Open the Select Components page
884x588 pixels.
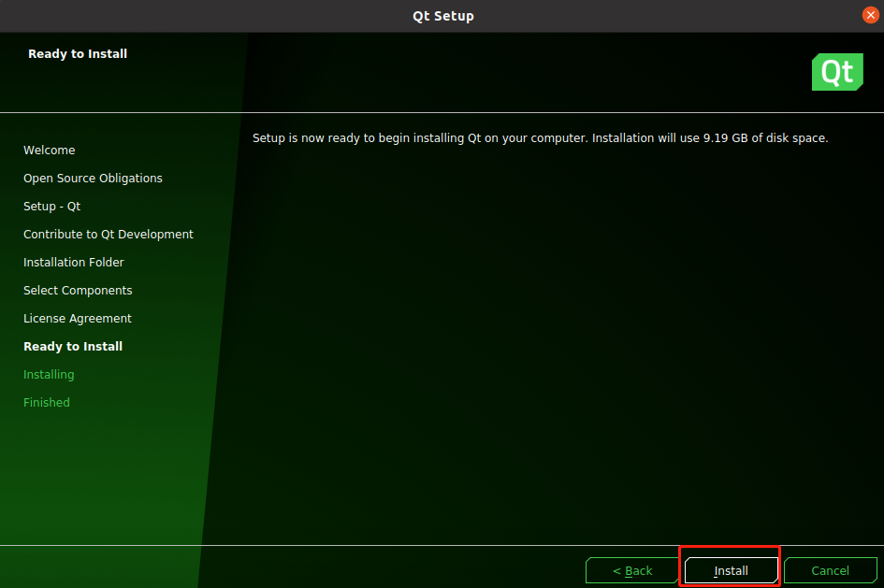click(78, 290)
